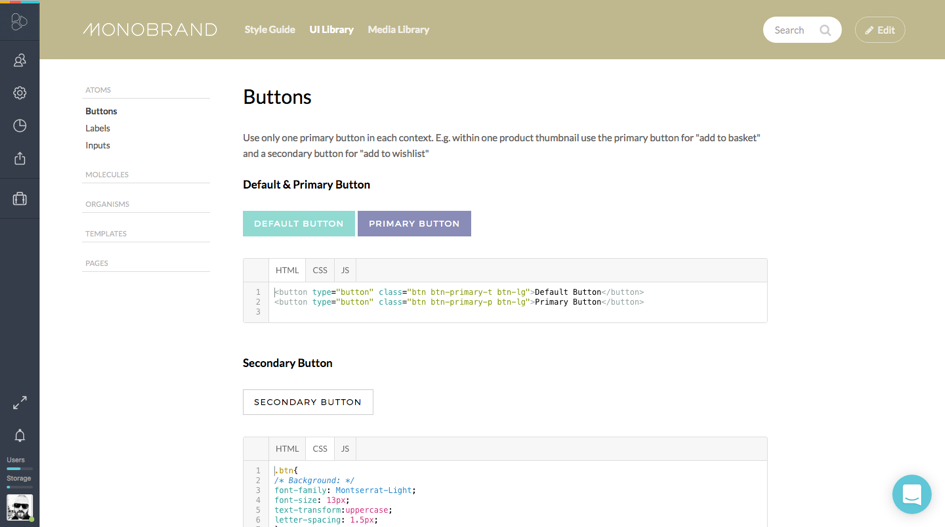Image resolution: width=945 pixels, height=527 pixels.
Task: Open the briefcase icon in sidebar
Action: [19, 199]
